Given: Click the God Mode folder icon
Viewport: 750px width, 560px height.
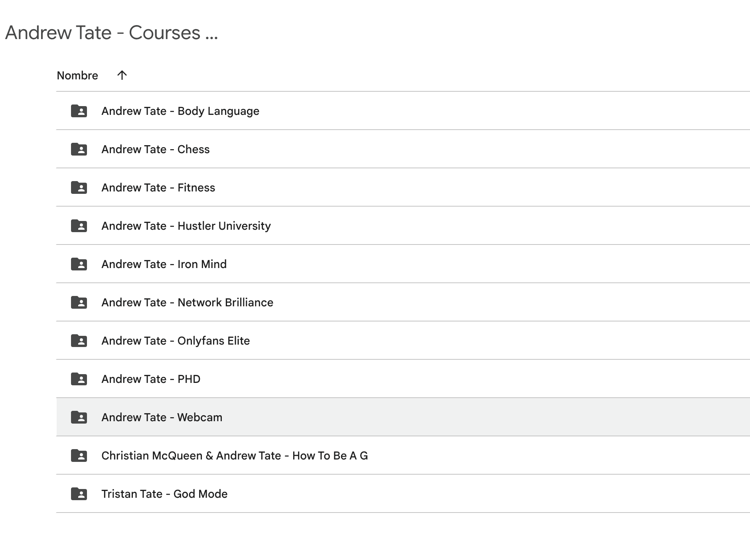Looking at the screenshot, I should pos(79,494).
